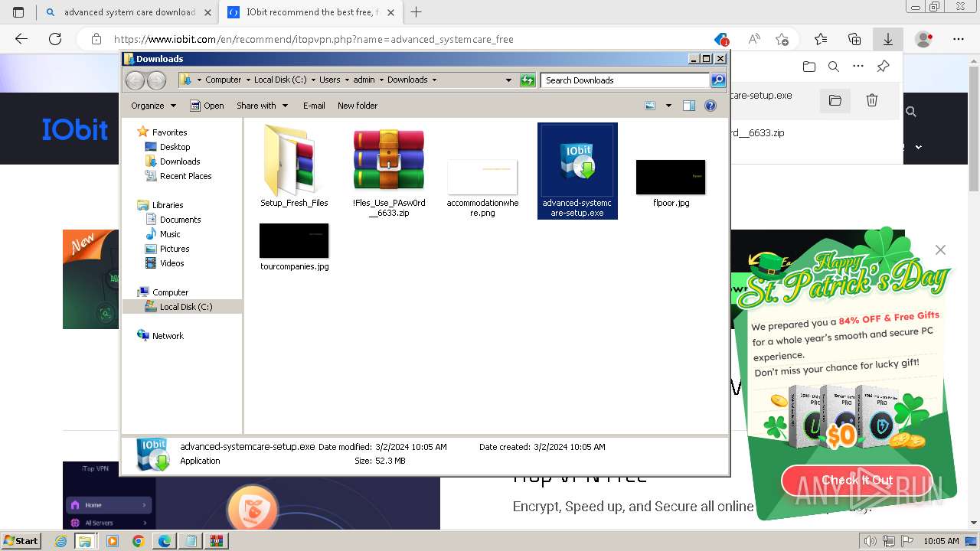The width and height of the screenshot is (980, 551).
Task: Select Local Disk (C:) in navigation pane
Action: click(x=186, y=307)
